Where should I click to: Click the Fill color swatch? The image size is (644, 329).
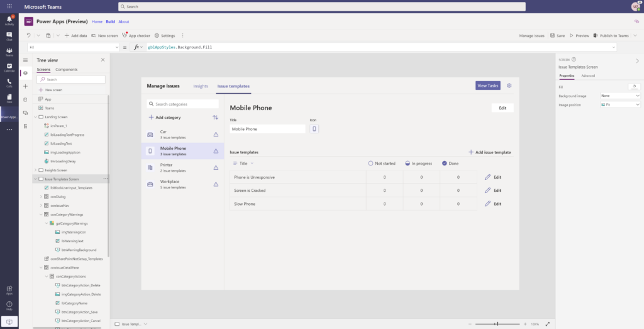[634, 87]
